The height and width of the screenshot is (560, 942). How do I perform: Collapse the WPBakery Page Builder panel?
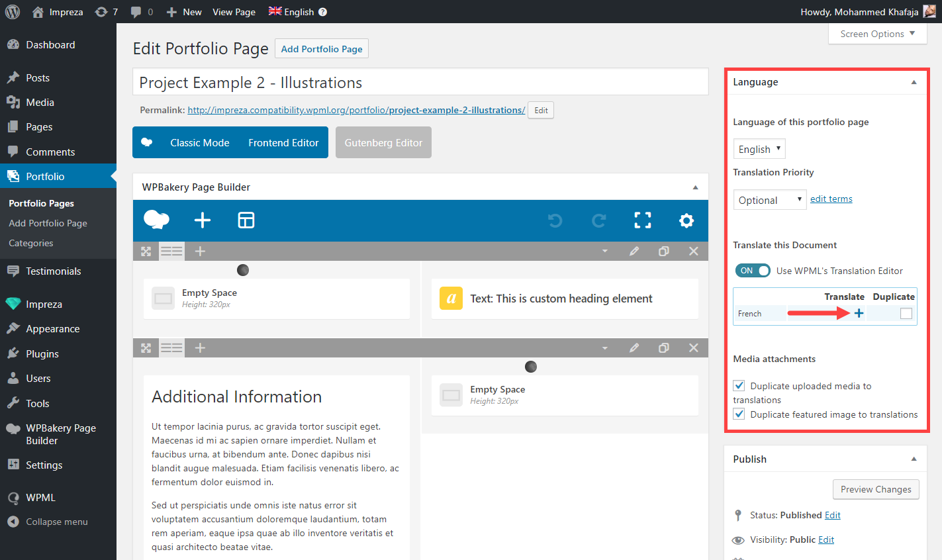tap(695, 187)
